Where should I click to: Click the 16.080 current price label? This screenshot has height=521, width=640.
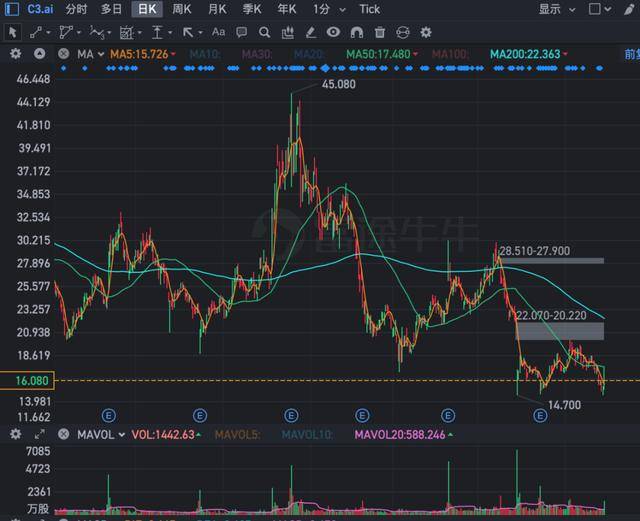[x=25, y=381]
